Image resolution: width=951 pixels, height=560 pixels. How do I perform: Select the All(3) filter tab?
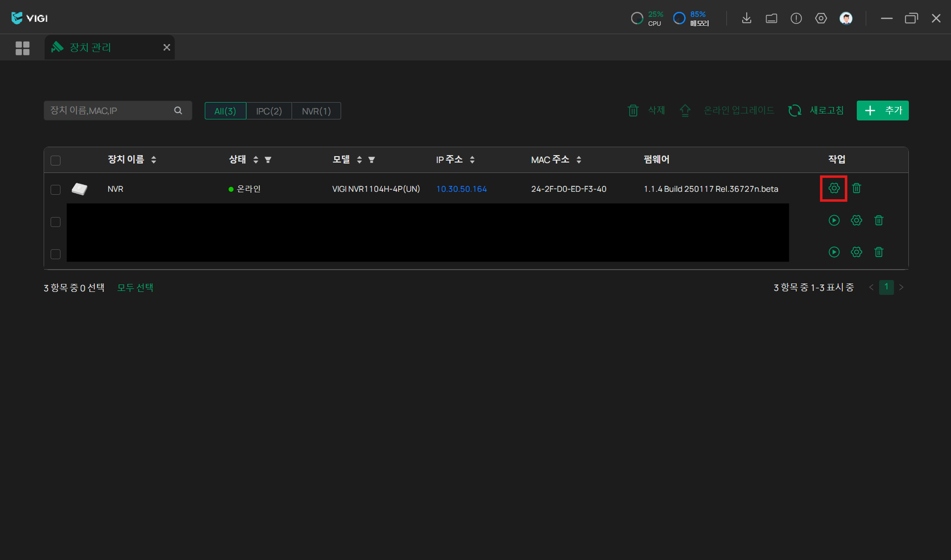click(225, 111)
